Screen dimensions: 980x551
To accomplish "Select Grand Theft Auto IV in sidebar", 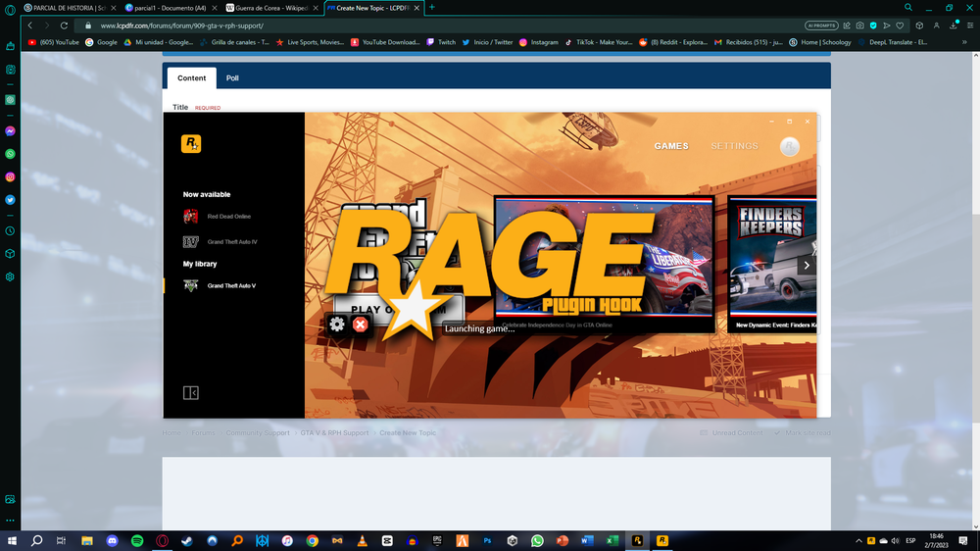I will [231, 242].
